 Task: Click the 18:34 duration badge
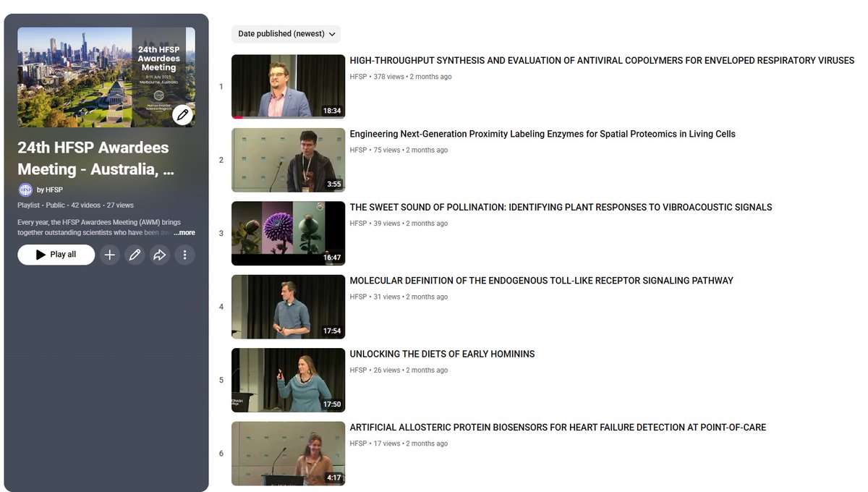(332, 111)
